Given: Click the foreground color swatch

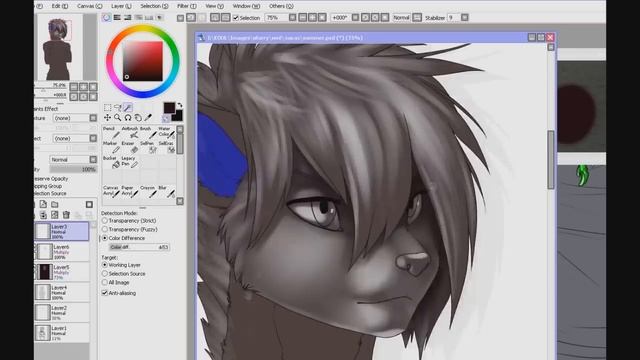Looking at the screenshot, I should pos(169,108).
